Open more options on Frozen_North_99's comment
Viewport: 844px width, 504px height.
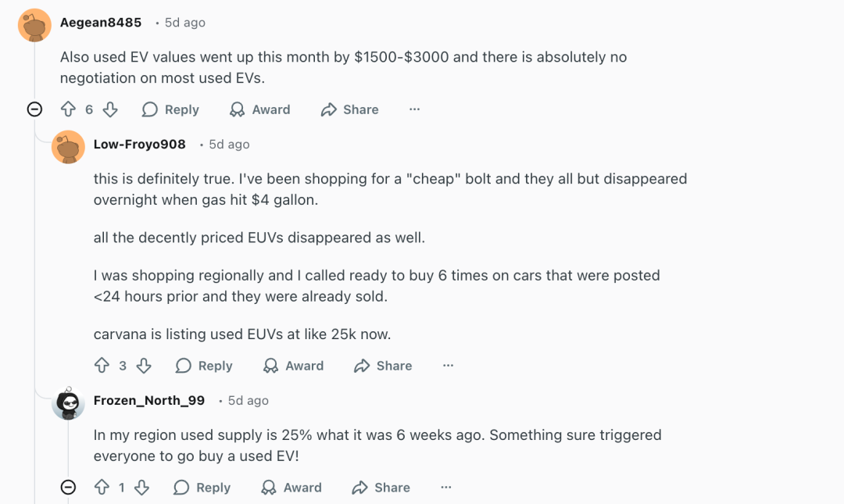[445, 488]
